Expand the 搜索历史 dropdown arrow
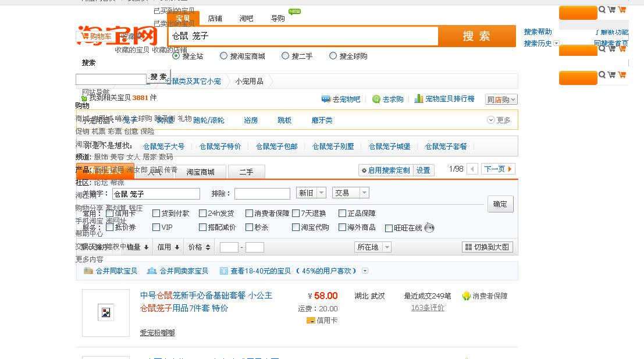This screenshot has width=644, height=359. (557, 43)
